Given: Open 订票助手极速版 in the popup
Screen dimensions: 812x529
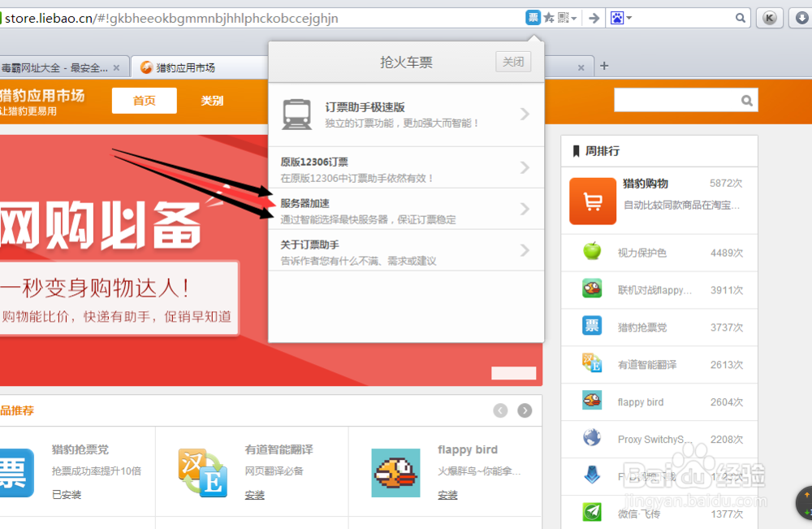Looking at the screenshot, I should 406,115.
